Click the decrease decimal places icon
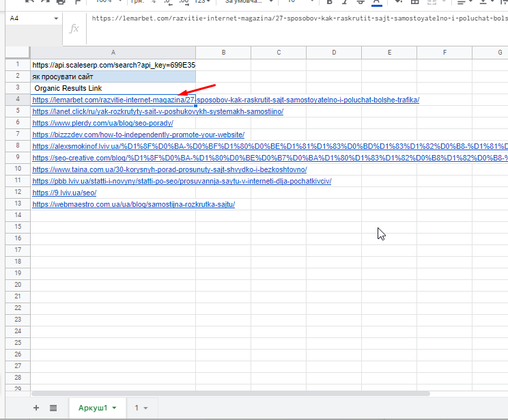Viewport: 508px width, 420px height. (x=167, y=2)
